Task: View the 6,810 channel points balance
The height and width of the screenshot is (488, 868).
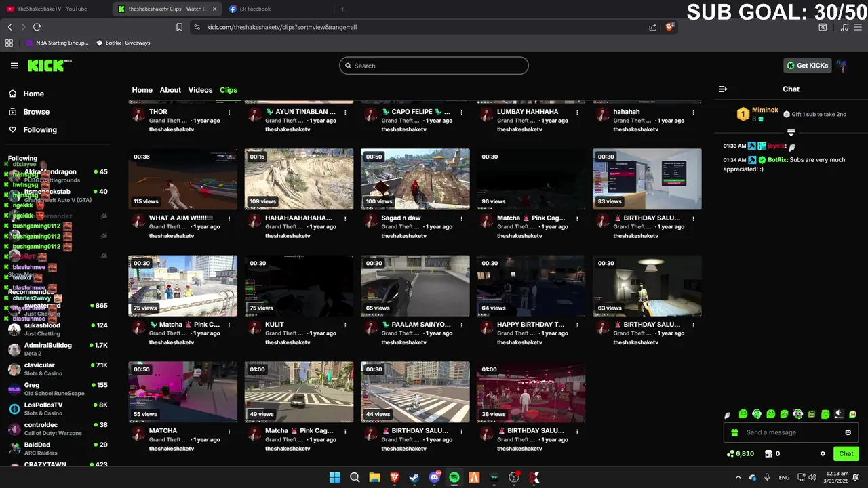Action: [x=740, y=454]
